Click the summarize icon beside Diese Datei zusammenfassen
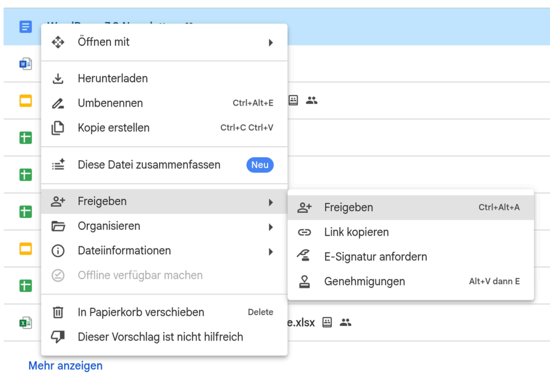The height and width of the screenshot is (392, 550). click(58, 165)
